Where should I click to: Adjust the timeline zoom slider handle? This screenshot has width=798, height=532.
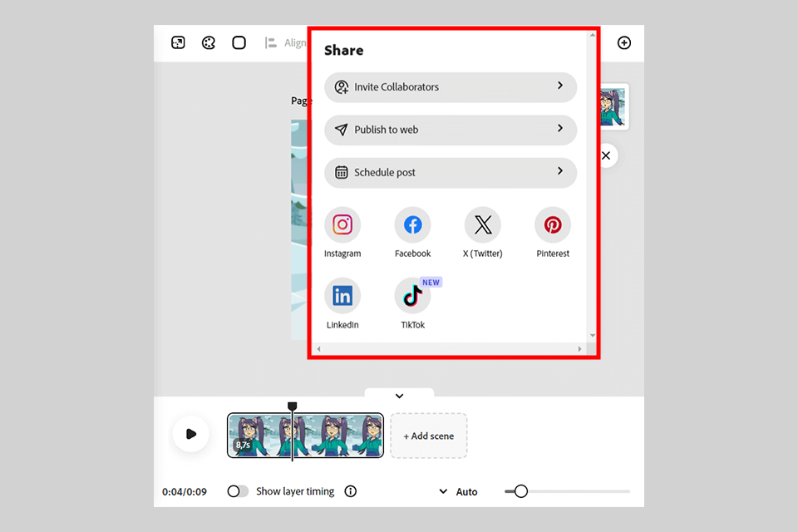[x=520, y=491]
